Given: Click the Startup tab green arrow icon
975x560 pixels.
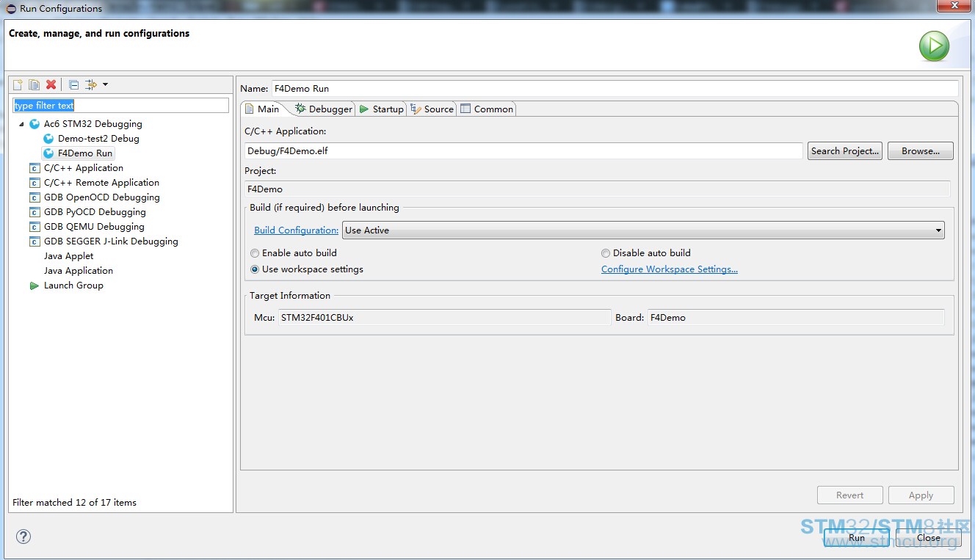Looking at the screenshot, I should click(364, 109).
